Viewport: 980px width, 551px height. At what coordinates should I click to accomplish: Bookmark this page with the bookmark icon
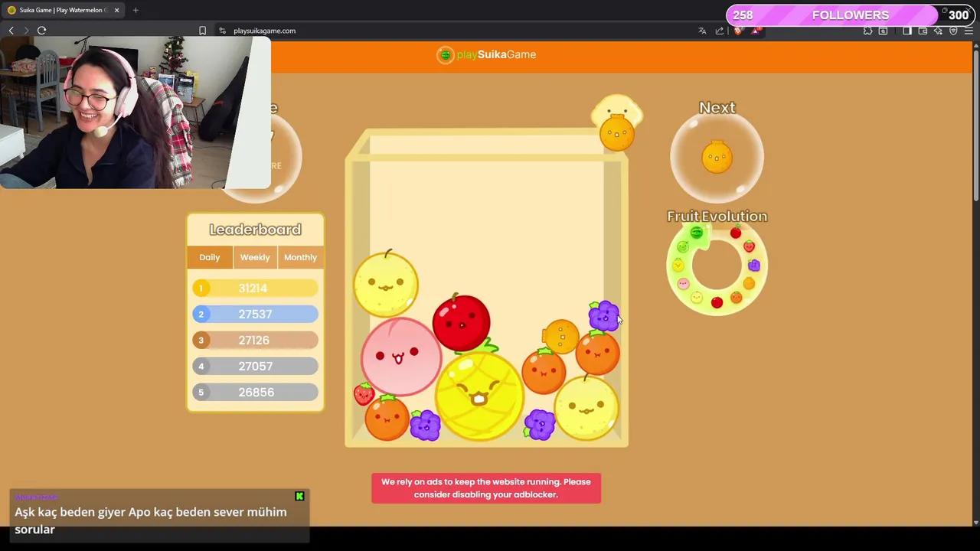click(x=202, y=31)
